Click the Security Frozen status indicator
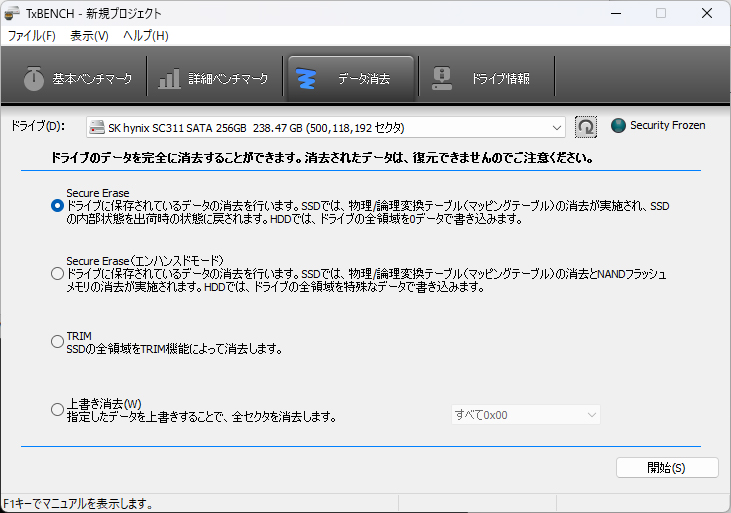The width and height of the screenshot is (731, 513). [x=618, y=126]
